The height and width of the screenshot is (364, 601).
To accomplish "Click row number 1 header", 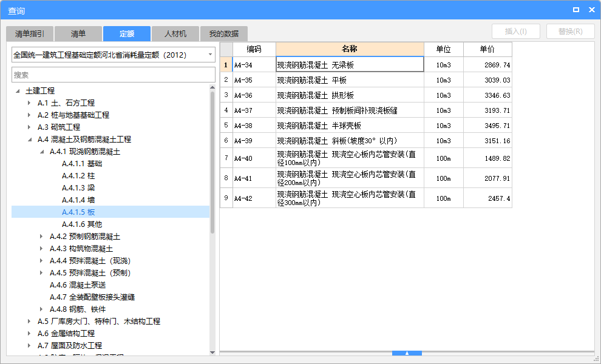I will tap(226, 65).
